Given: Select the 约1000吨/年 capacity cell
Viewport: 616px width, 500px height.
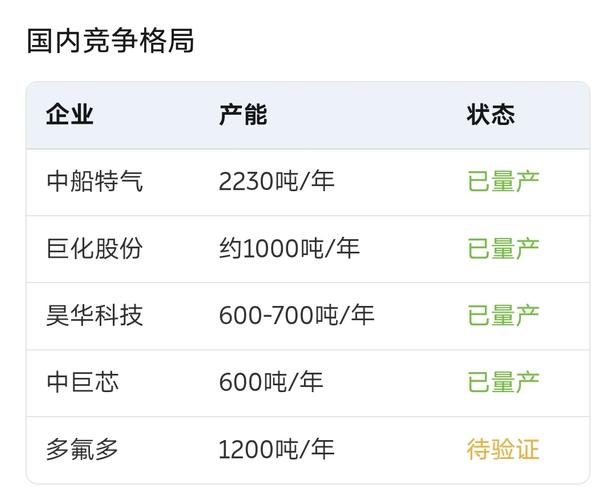Looking at the screenshot, I should pyautogui.click(x=289, y=249).
